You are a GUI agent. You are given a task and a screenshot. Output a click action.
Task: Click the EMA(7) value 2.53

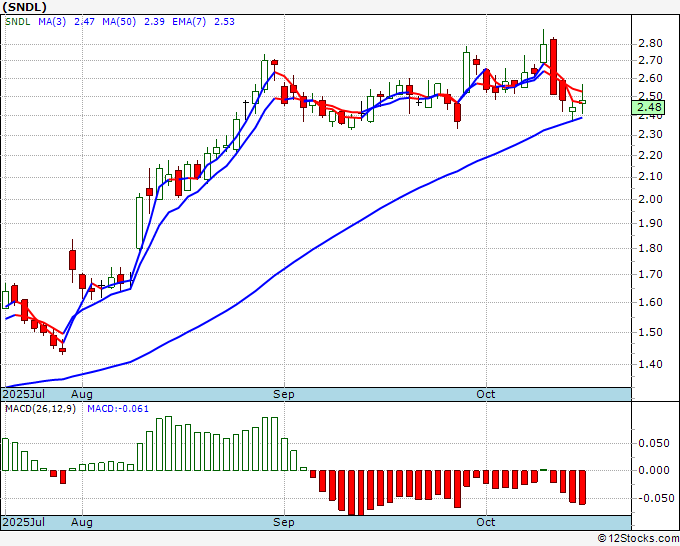[224, 22]
